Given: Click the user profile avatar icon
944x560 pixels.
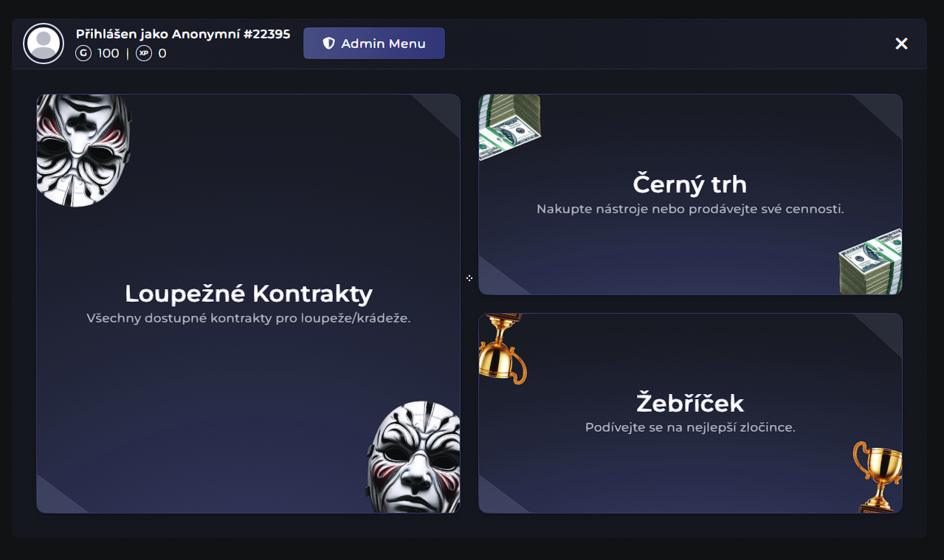Looking at the screenshot, I should coord(44,44).
